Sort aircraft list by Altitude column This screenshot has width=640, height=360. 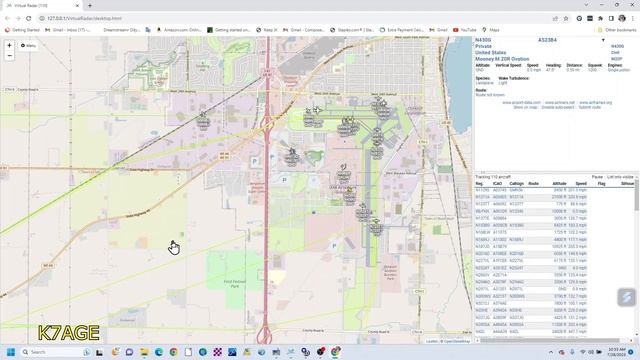(x=559, y=184)
